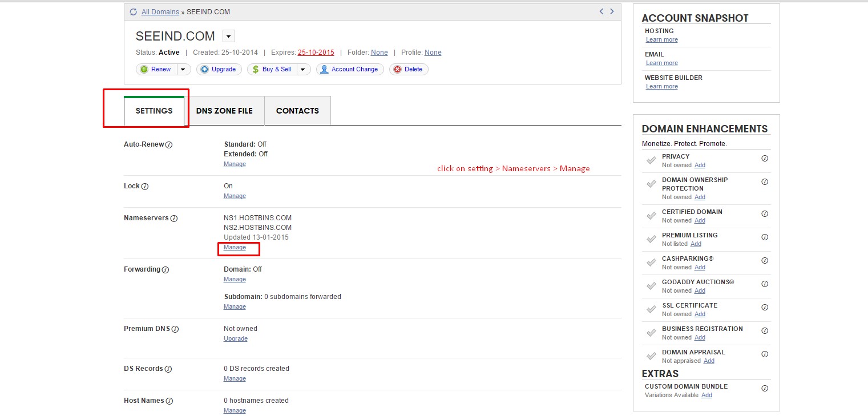Open the info icon for Privacy enhancement

(x=765, y=158)
